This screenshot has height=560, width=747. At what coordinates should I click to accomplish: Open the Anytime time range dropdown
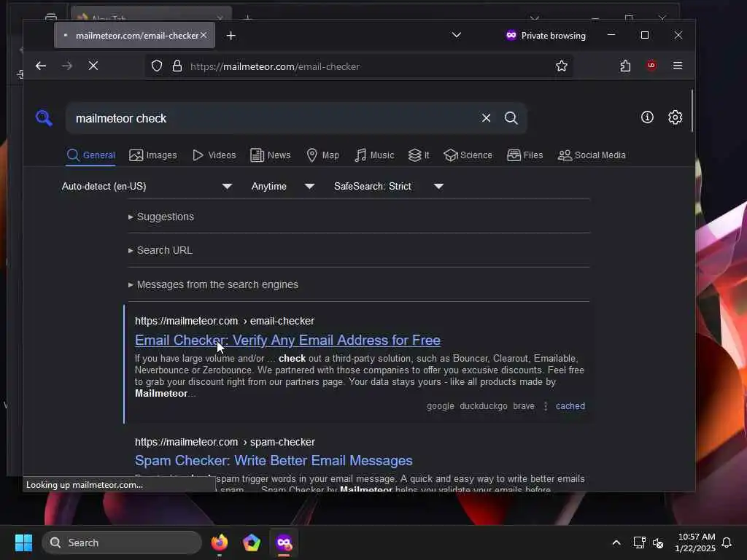[x=282, y=186]
